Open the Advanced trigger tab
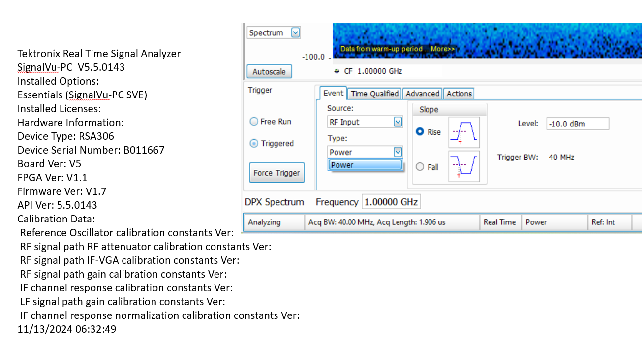This screenshot has width=644, height=347. point(422,94)
